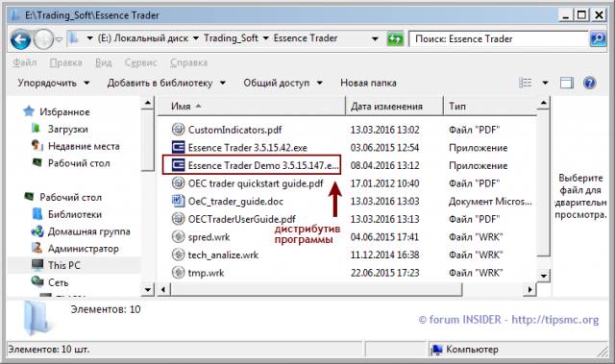Open Сеть in navigation pane
This screenshot has height=364, width=615.
click(58, 282)
